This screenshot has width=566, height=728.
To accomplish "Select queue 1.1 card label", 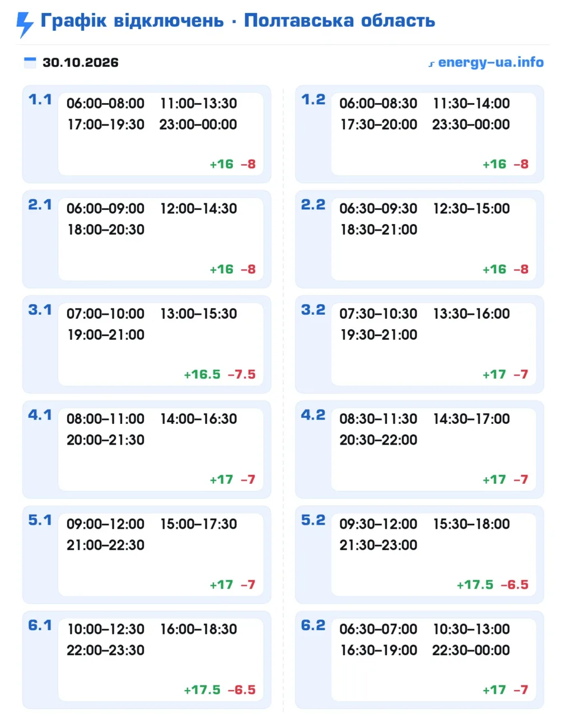I will [40, 100].
